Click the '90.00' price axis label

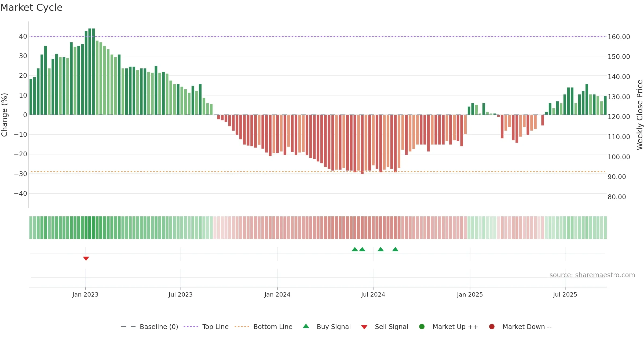[x=617, y=177]
